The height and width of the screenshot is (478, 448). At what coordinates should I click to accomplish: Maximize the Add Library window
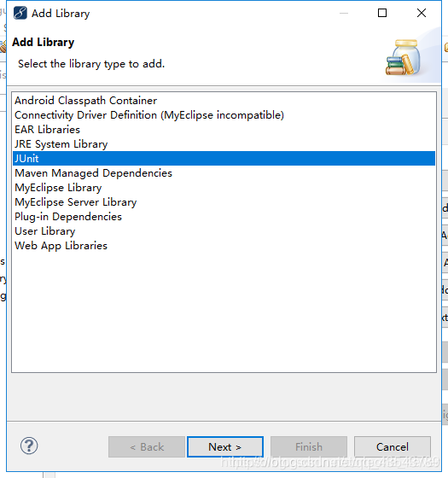coord(382,13)
